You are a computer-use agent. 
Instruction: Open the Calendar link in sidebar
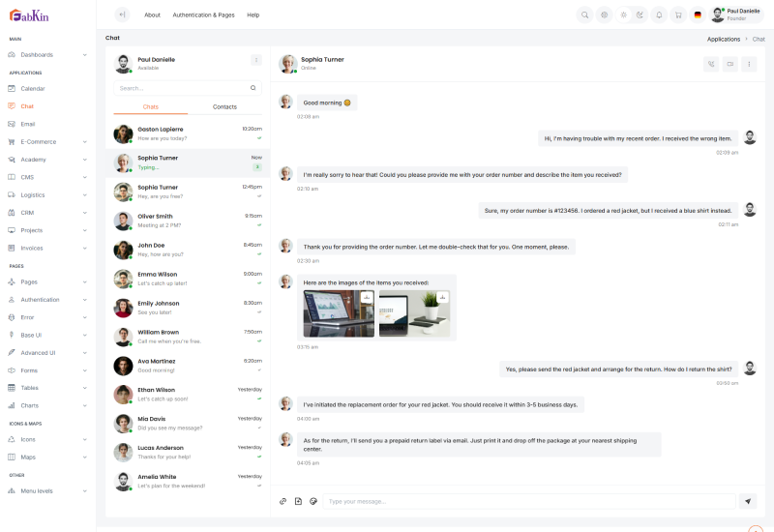(x=33, y=89)
